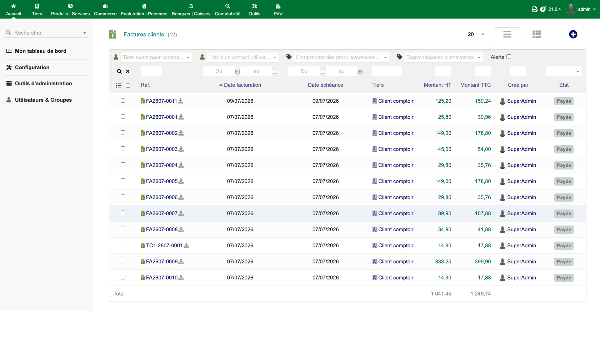Click the magnifier search filter icon
Screen dimensions: 600x364
click(119, 71)
